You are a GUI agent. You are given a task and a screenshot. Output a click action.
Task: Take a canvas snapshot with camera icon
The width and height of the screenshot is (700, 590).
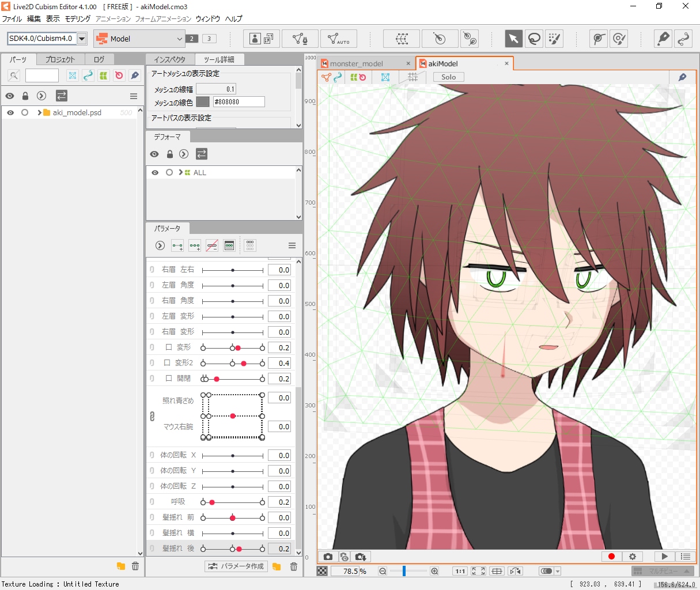(328, 557)
